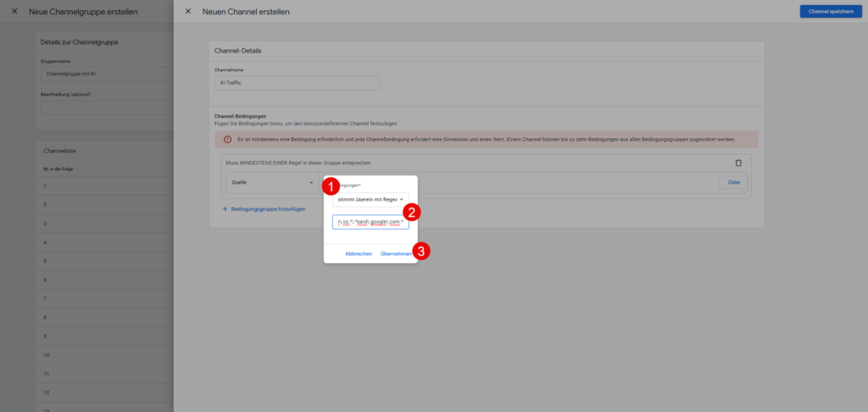Close the Neuen Channel erstellen panel
The height and width of the screenshot is (412, 868).
click(188, 11)
